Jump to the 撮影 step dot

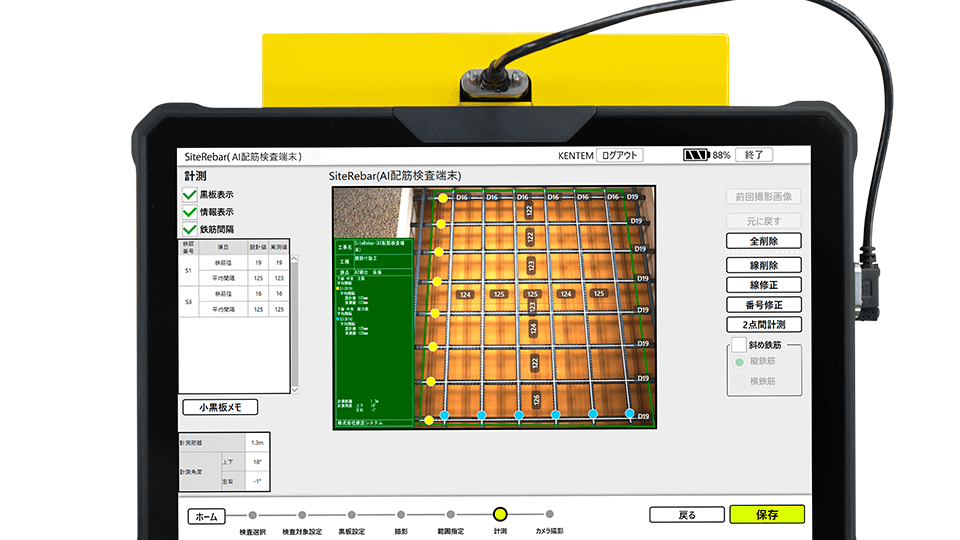point(401,515)
